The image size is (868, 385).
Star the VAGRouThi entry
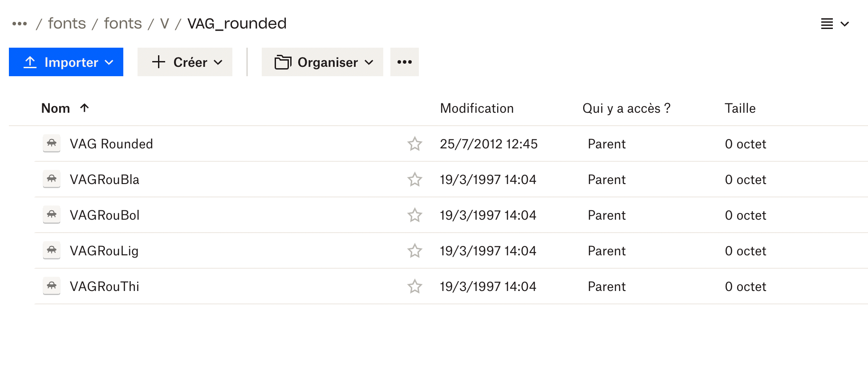[414, 286]
